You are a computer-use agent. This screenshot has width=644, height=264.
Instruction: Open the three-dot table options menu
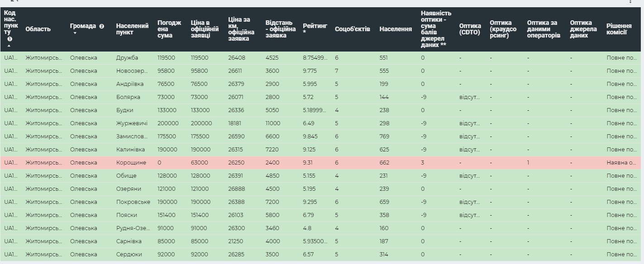(630, 2)
